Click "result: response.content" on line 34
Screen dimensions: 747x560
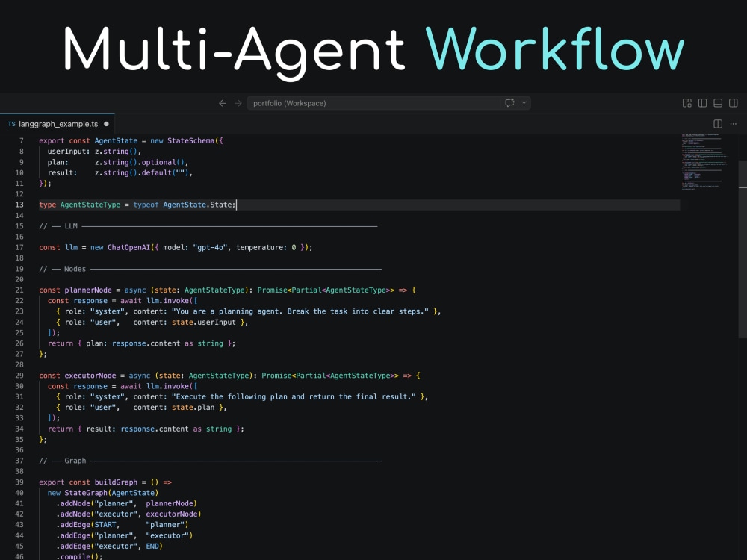tap(137, 429)
